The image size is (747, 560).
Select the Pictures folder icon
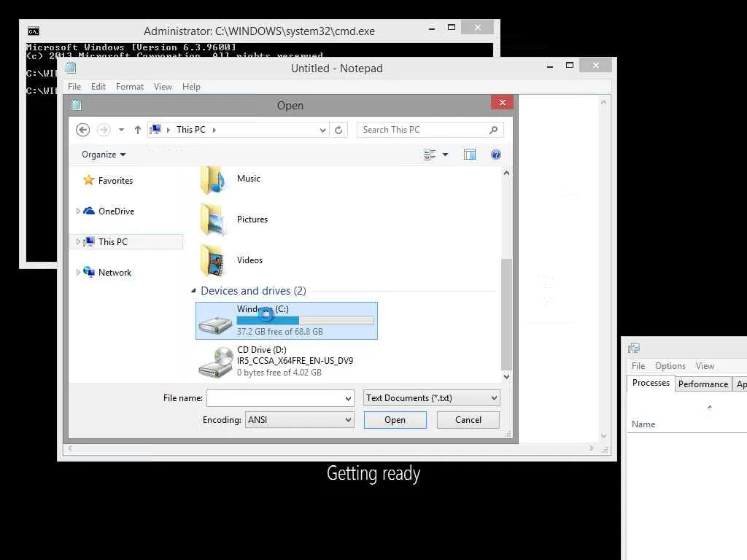pos(213,219)
